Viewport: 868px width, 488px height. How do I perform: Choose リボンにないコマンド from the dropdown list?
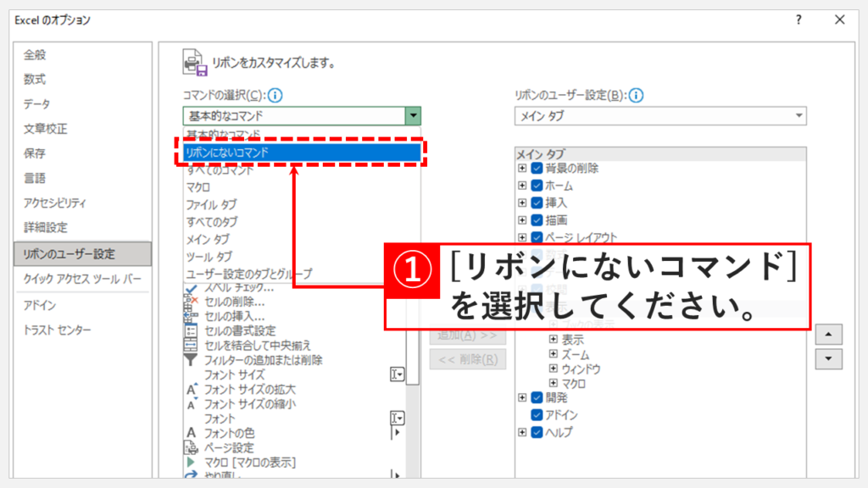(x=302, y=152)
